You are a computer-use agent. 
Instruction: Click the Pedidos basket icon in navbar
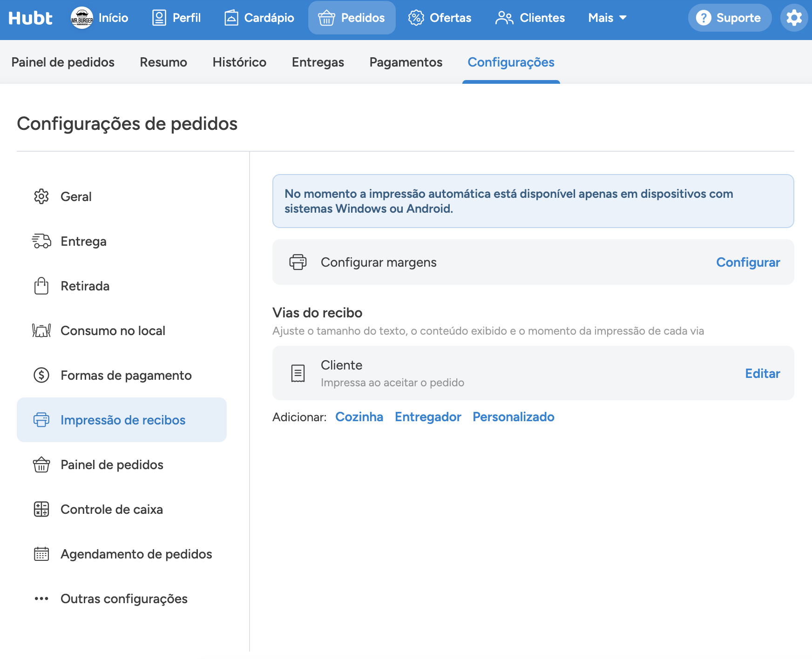(326, 18)
